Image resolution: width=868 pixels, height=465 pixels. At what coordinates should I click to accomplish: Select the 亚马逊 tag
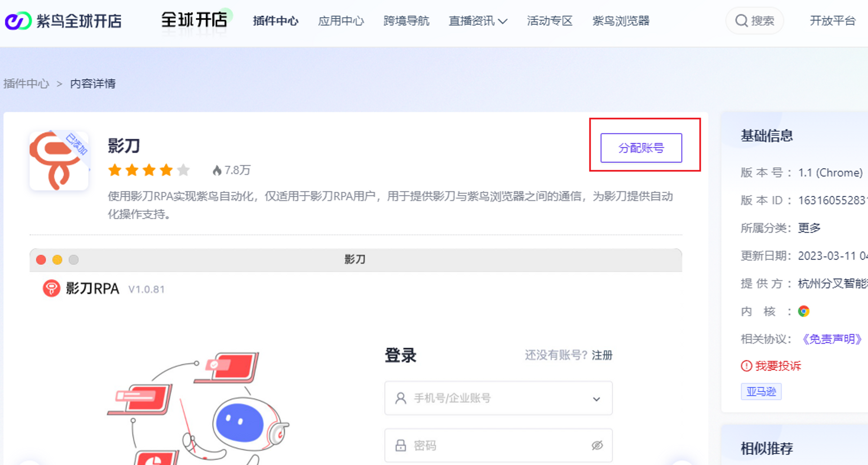tap(761, 392)
